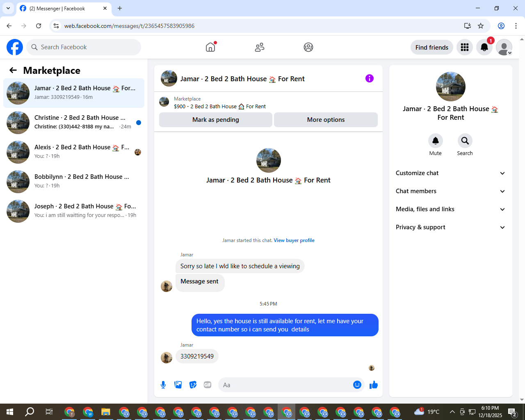525x420 pixels.
Task: Open Chrome profile icon
Action: pos(501,26)
